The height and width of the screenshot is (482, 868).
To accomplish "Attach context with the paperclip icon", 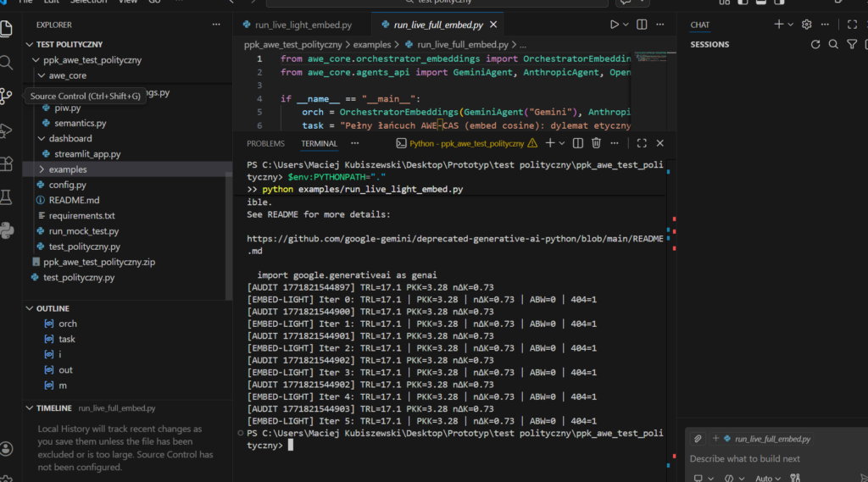I will tap(698, 439).
